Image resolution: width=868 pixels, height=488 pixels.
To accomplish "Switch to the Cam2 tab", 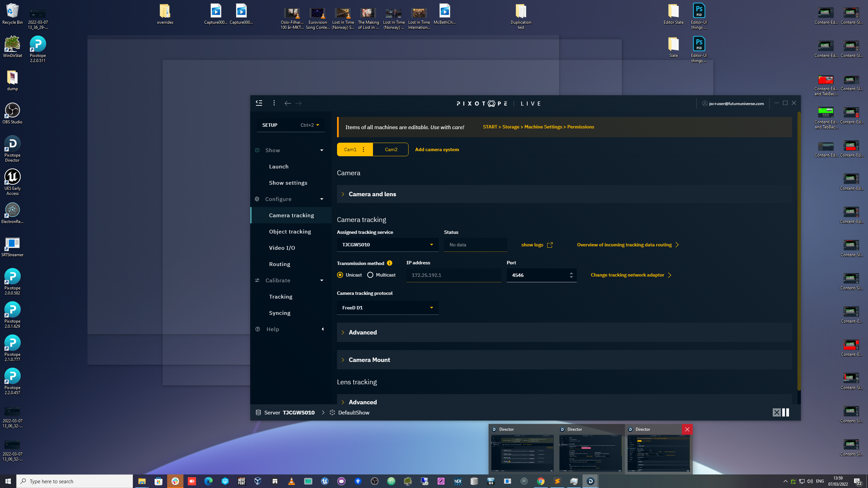I will point(391,149).
